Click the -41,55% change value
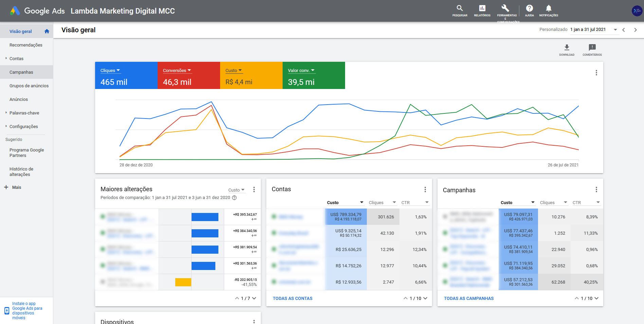 click(249, 285)
